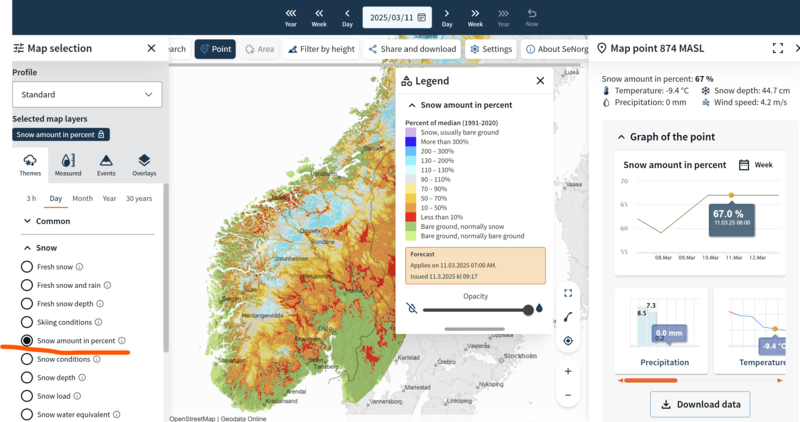Viewport: 800px width, 422px height.
Task: Open the Measured category icon
Action: click(x=68, y=165)
